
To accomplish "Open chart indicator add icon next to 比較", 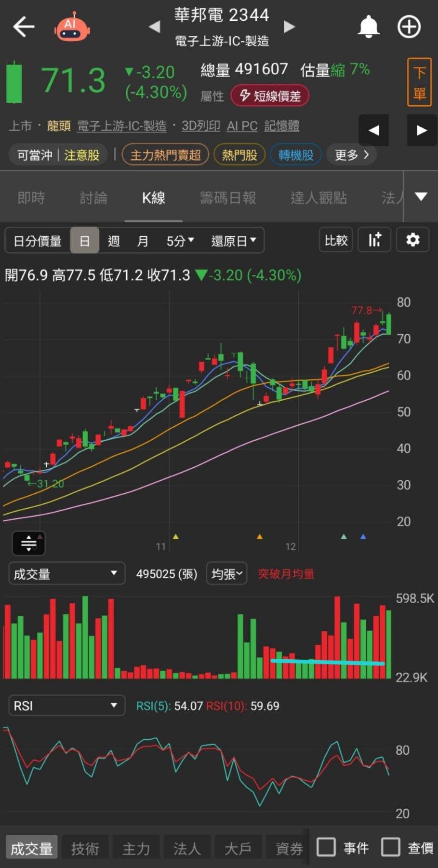I will click(x=375, y=240).
